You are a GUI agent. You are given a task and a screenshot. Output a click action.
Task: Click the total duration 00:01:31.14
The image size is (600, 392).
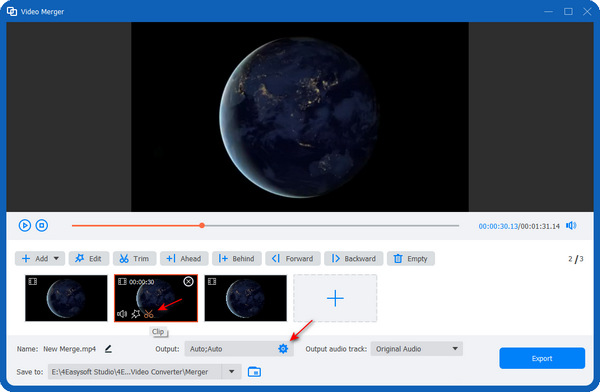540,226
